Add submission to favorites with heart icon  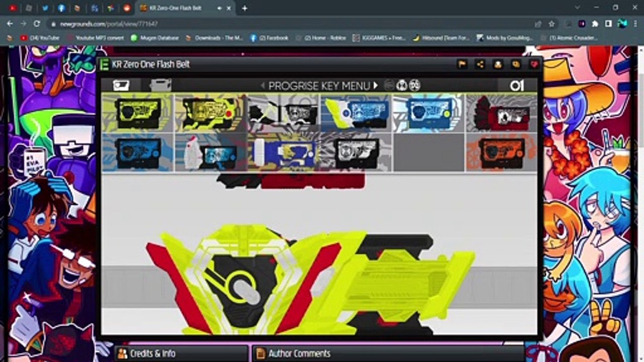point(534,64)
